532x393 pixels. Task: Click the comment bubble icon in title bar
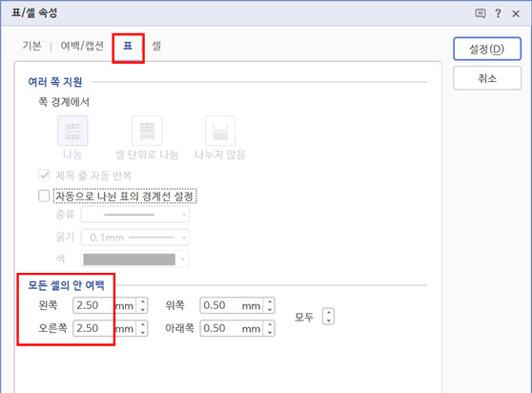pyautogui.click(x=481, y=13)
